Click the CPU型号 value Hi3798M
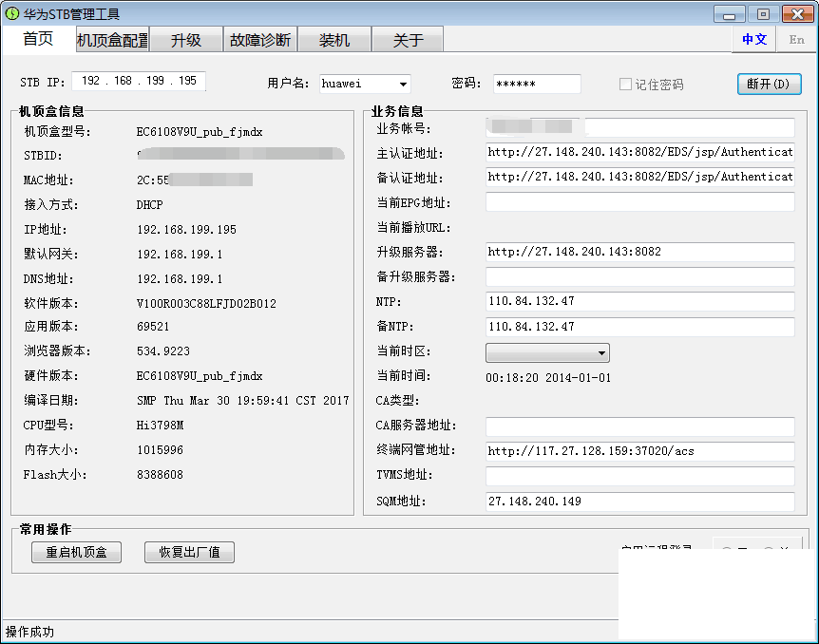The height and width of the screenshot is (644, 819). (x=160, y=426)
